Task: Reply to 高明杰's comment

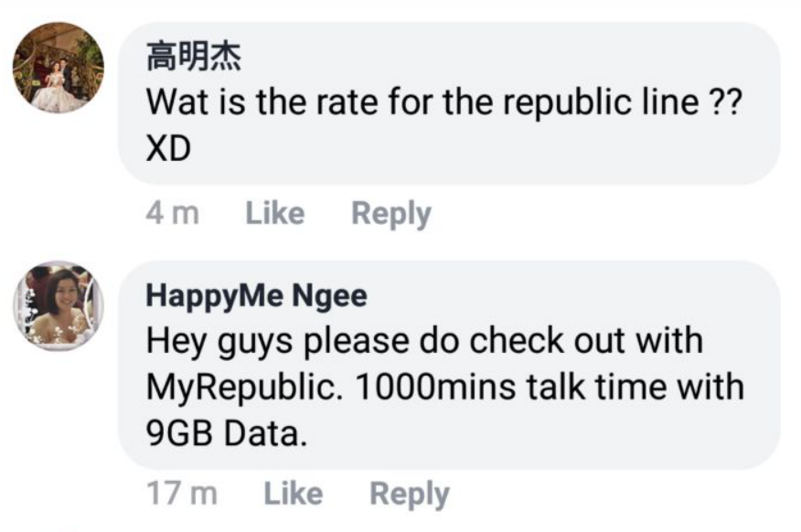Action: click(391, 214)
